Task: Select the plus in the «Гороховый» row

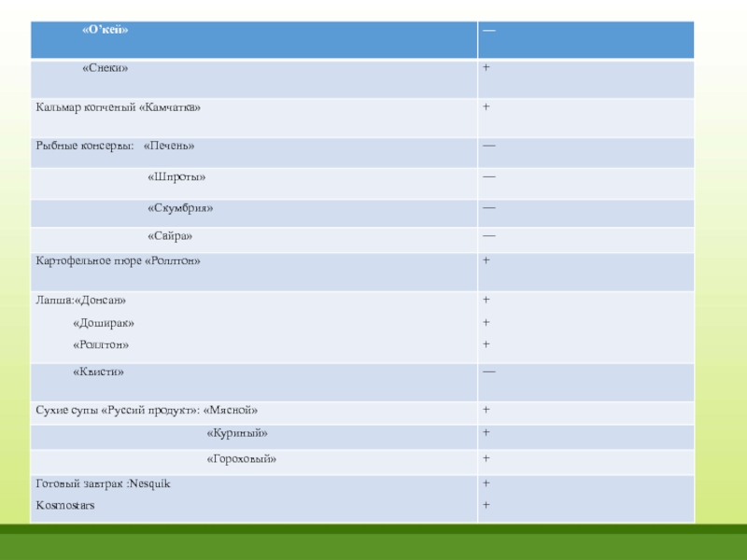Action: (x=486, y=458)
